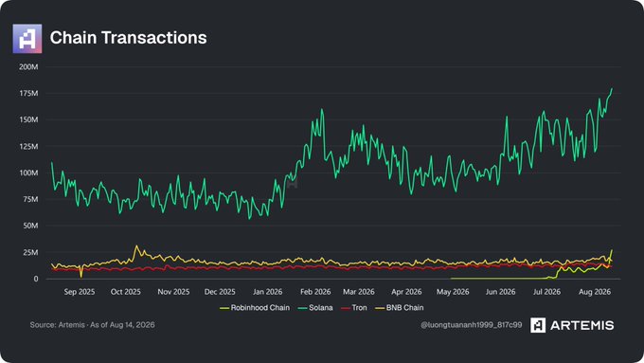644x363 pixels.
Task: Click the 'Jul 2026' x-axis label
Action: click(546, 292)
